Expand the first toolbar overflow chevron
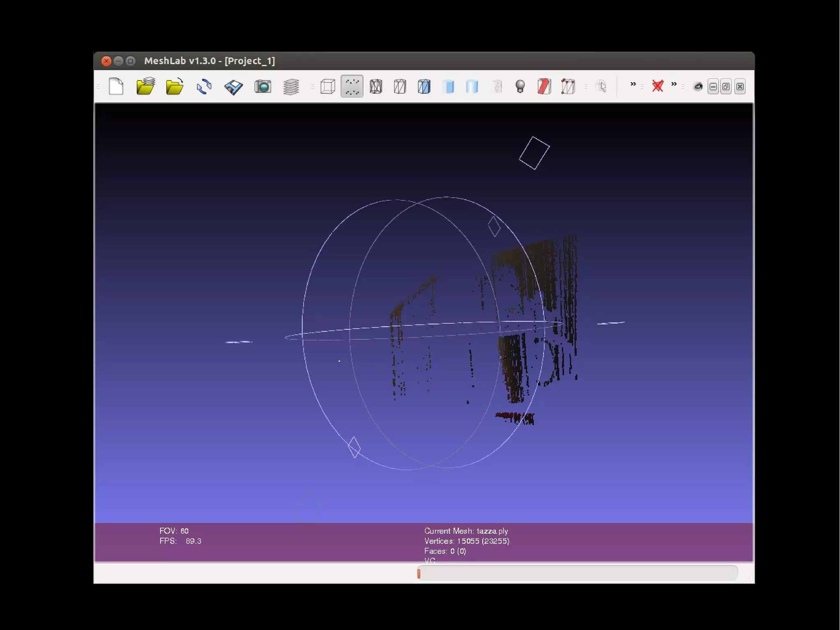The height and width of the screenshot is (630, 840). 633,84
